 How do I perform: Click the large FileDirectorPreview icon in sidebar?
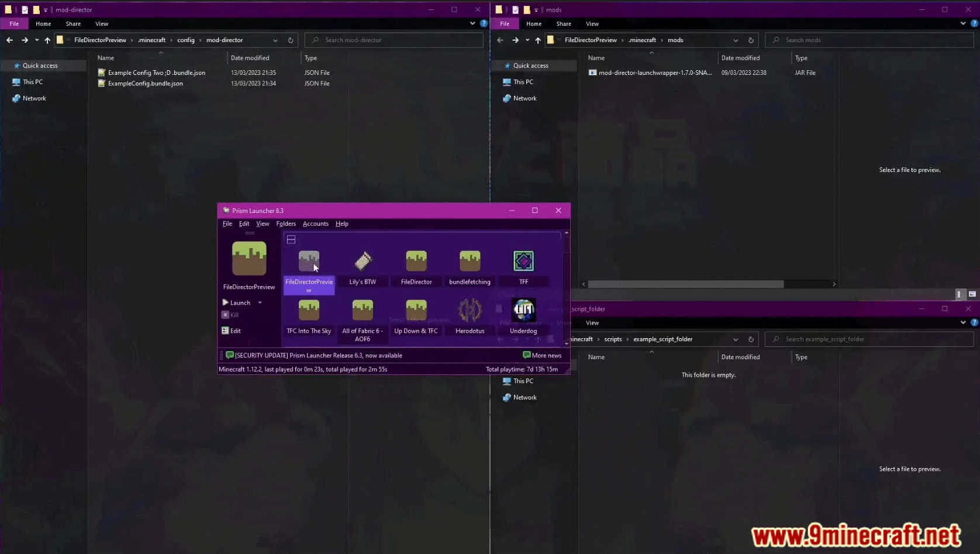click(249, 259)
